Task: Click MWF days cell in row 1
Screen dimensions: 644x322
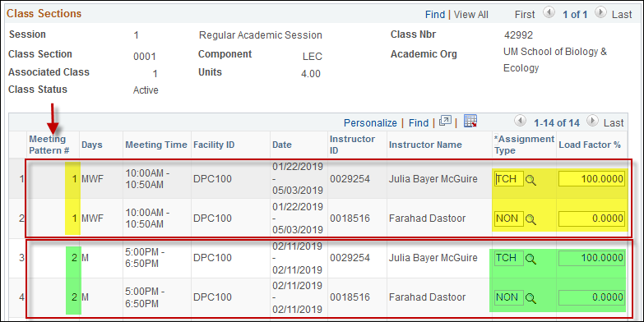Action: [x=92, y=179]
